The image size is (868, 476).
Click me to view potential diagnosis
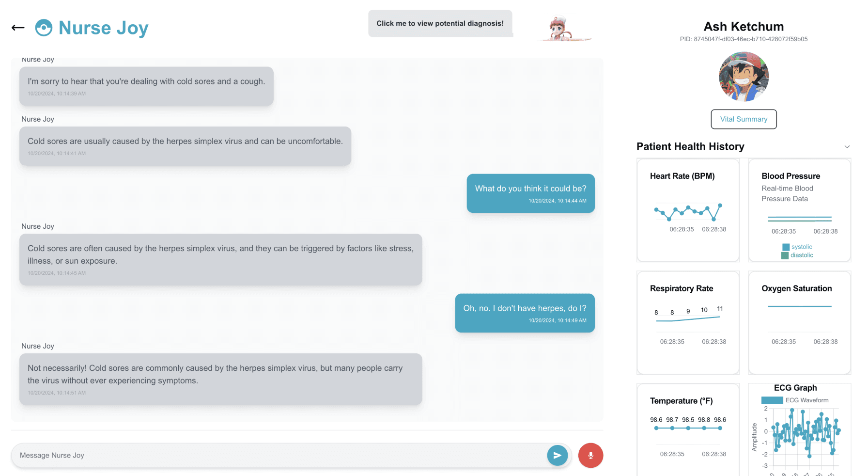pos(440,23)
